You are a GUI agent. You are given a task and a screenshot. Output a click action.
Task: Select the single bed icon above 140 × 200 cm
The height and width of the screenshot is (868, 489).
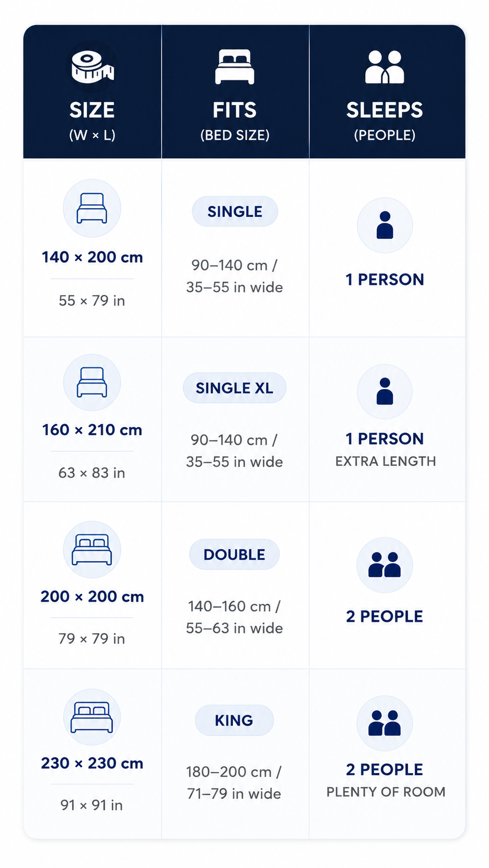click(x=92, y=208)
